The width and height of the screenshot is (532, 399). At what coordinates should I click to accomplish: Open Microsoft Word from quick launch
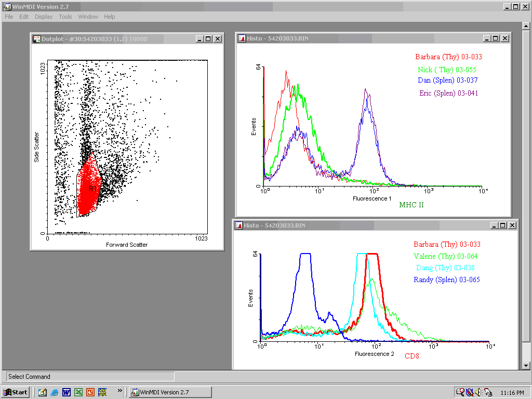click(x=66, y=392)
